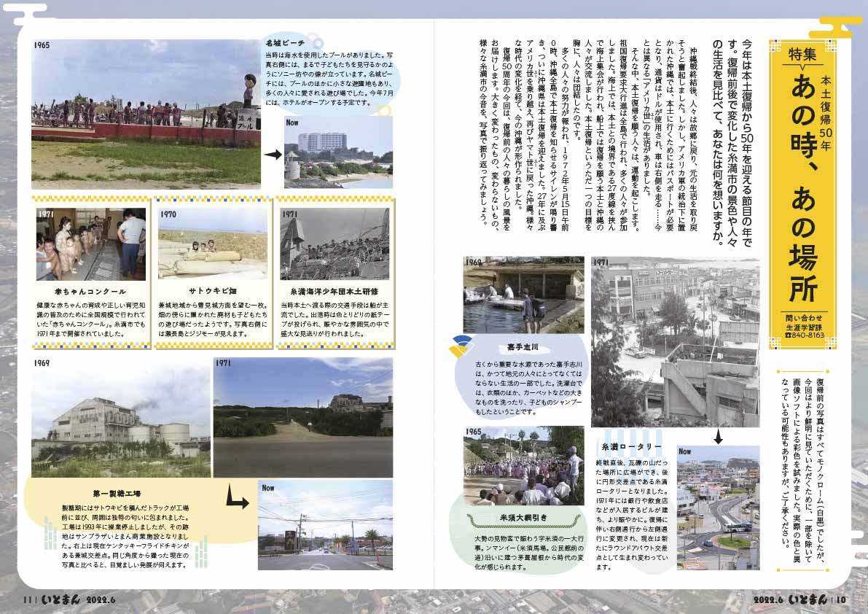Click the 糸満ロータリー description paragraph
Image resolution: width=868 pixels, height=614 pixels.
632,515
